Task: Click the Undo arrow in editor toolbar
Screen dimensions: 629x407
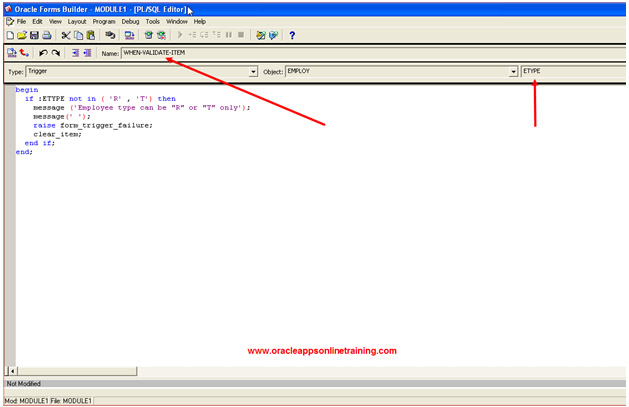Action: (43, 53)
